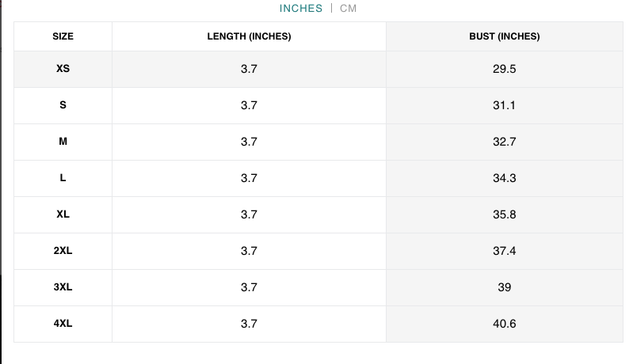Click the 34.3 bust value
Viewport: 633px width, 364px height.
click(504, 178)
